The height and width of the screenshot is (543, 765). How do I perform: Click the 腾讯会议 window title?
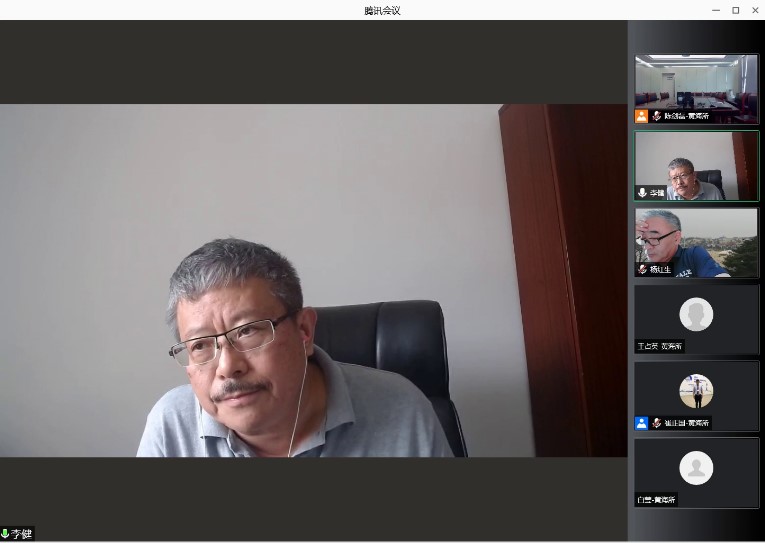click(x=382, y=10)
